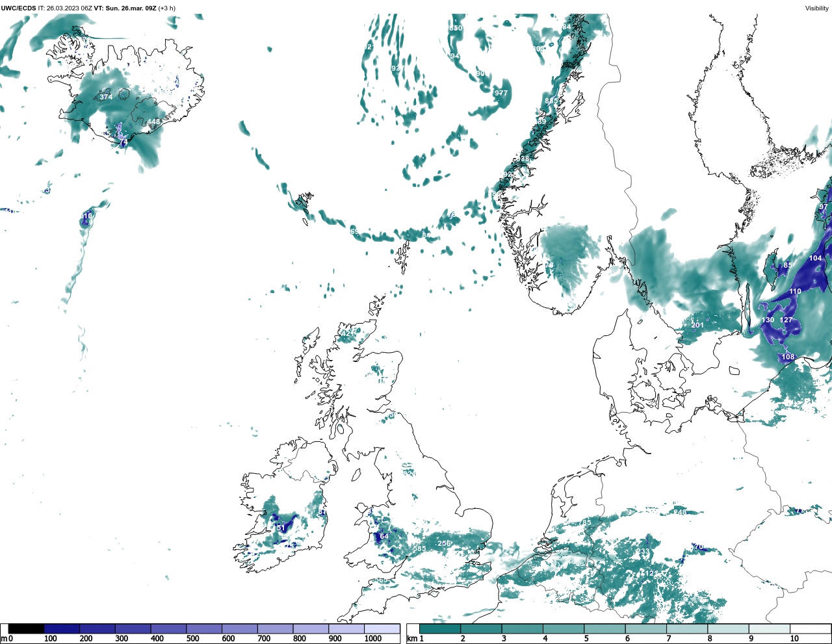Click the '977' value in the Norwegian Sea
The width and height of the screenshot is (832, 644).
tap(501, 93)
